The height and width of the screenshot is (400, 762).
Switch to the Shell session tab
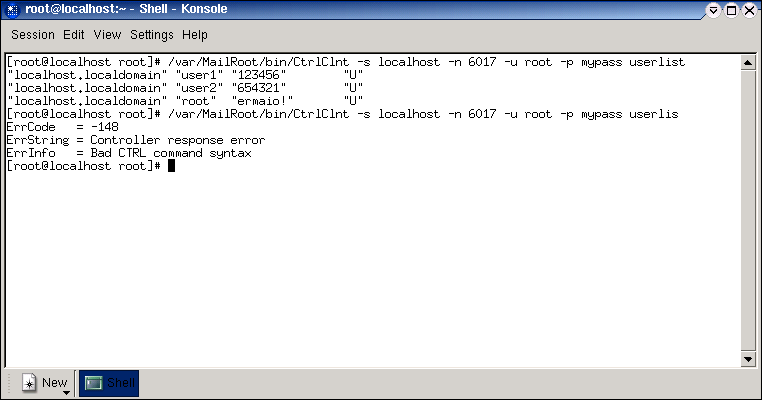[x=109, y=383]
